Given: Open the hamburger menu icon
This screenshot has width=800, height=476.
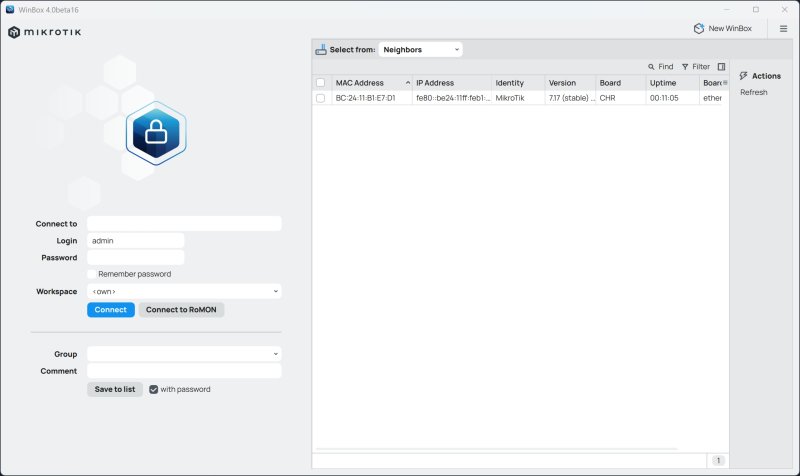Looking at the screenshot, I should pyautogui.click(x=783, y=29).
